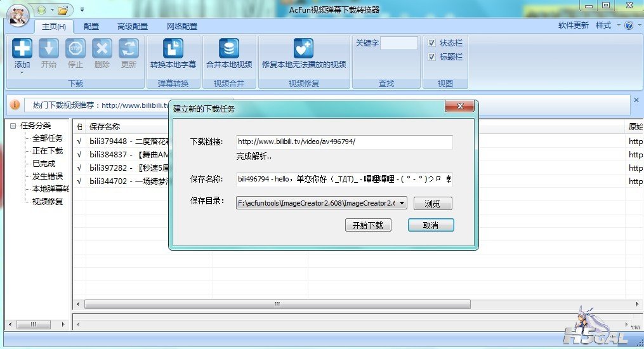Click task list scrollbar left arrow
The image size is (644, 349).
tap(78, 304)
